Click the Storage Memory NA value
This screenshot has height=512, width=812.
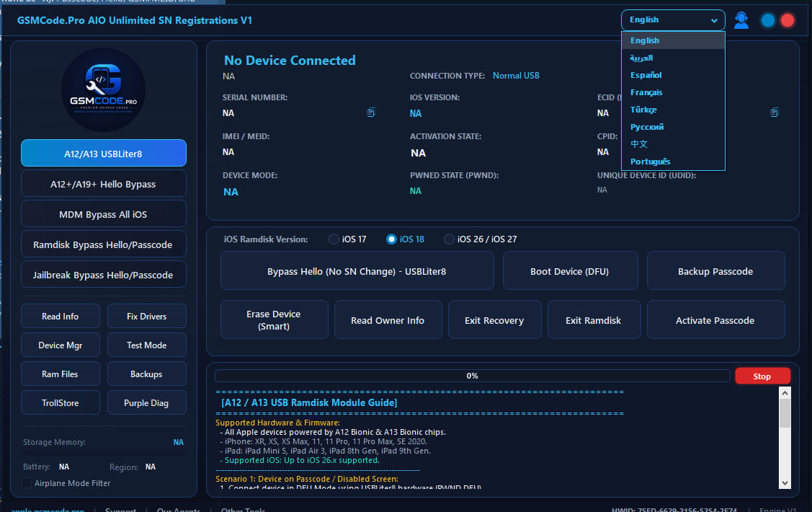pos(178,442)
